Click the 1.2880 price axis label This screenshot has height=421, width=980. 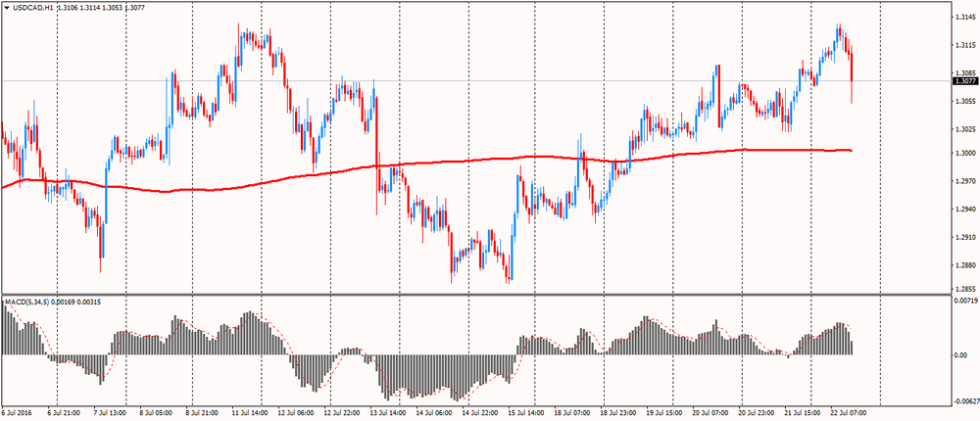tap(963, 265)
